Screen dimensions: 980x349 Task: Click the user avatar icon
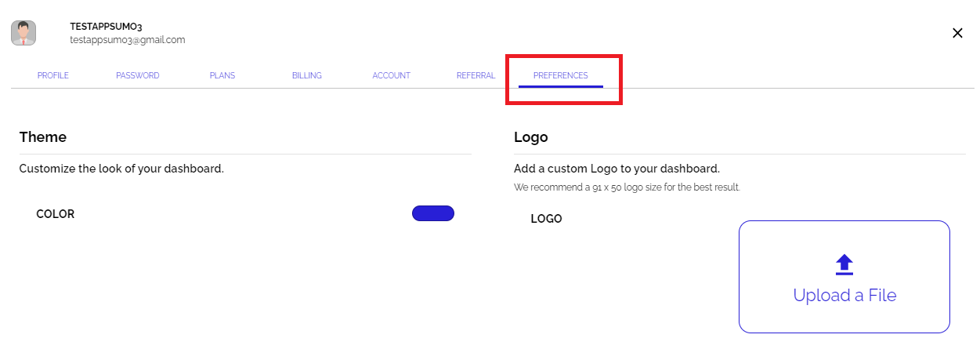[x=24, y=33]
